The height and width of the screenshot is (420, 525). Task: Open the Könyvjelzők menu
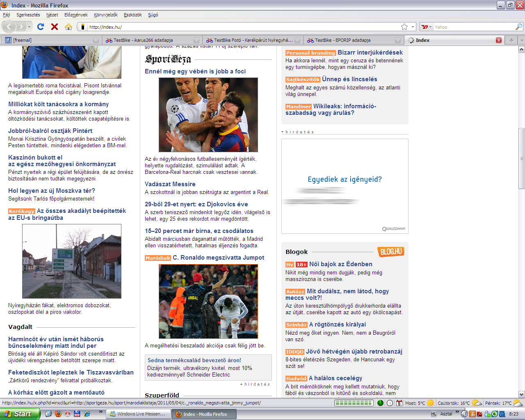click(105, 15)
